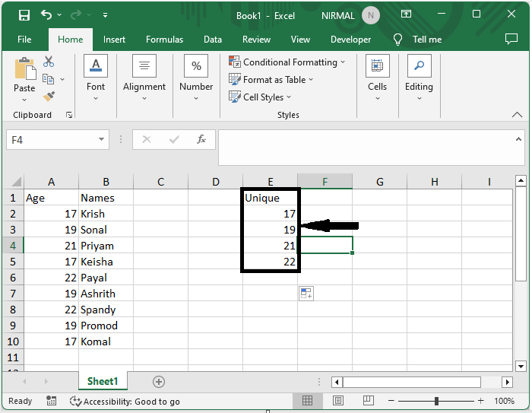Viewport: 532px width, 413px height.
Task: Open Customize Quick Access Toolbar menu
Action: click(x=105, y=15)
